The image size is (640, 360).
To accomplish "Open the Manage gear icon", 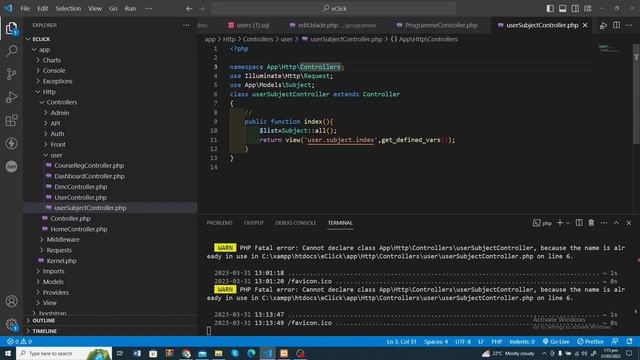I will pyautogui.click(x=11, y=324).
